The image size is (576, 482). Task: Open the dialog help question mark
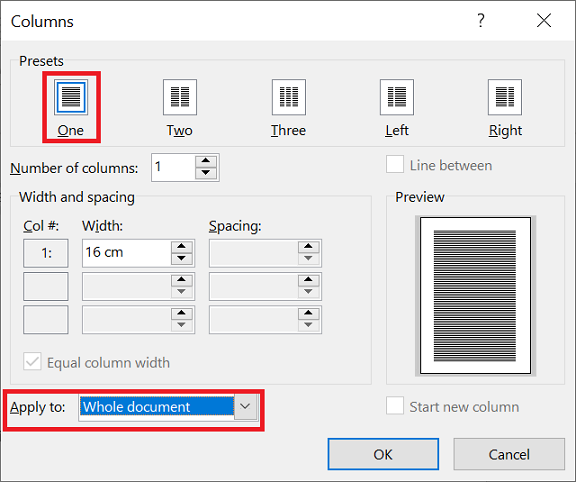[x=481, y=21]
